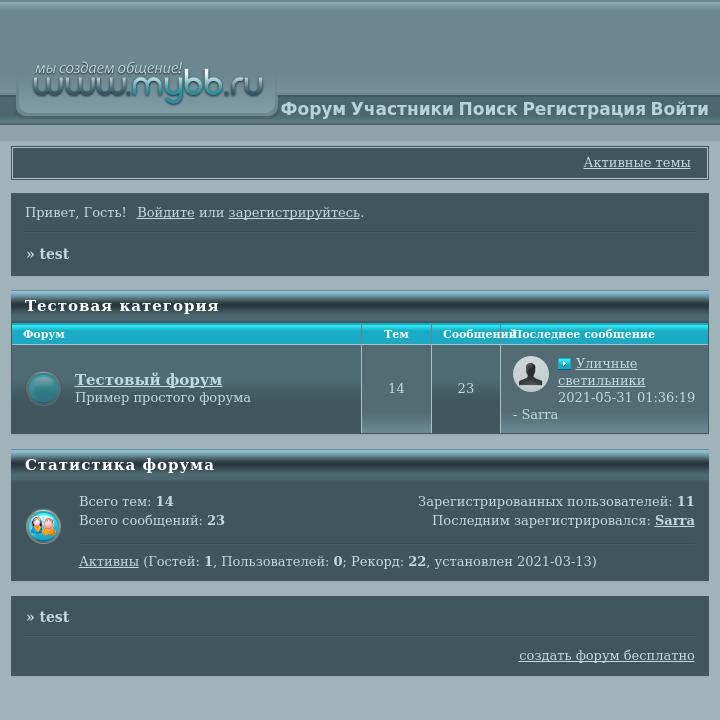Click the Зарегистрированных пользователей: 11 text
This screenshot has width=720, height=720.
click(556, 501)
